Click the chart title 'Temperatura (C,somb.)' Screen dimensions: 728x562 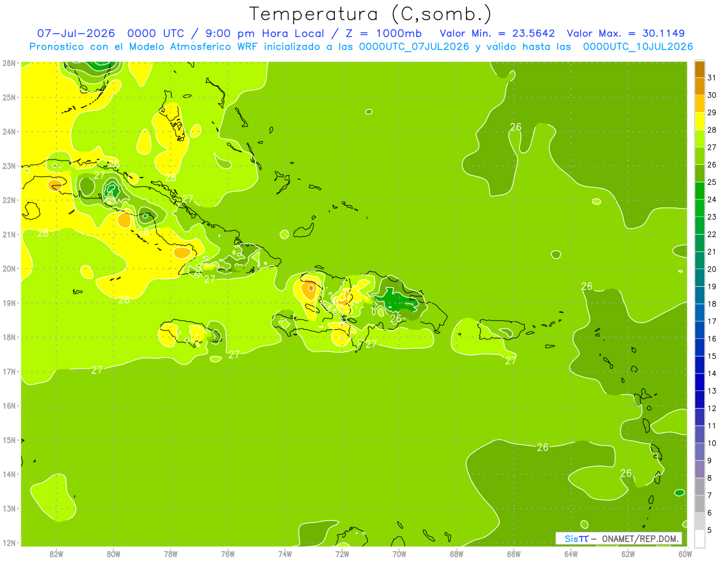(371, 13)
